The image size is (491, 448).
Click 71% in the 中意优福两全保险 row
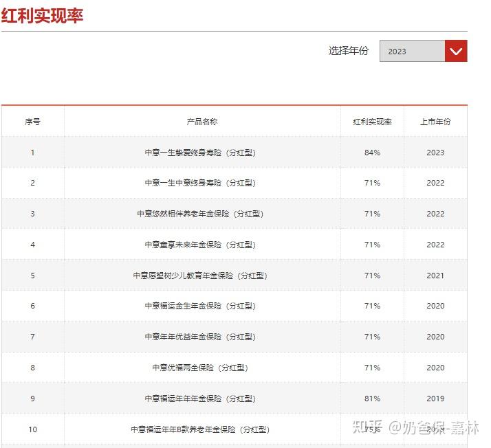[372, 368]
